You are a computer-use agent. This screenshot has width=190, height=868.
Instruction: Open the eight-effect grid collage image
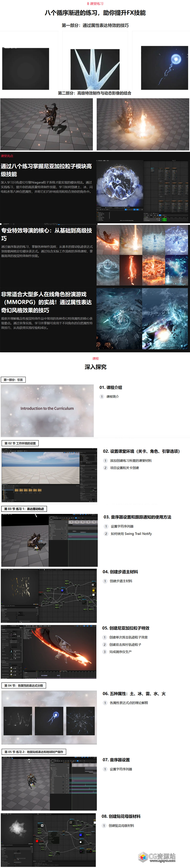tap(142, 255)
